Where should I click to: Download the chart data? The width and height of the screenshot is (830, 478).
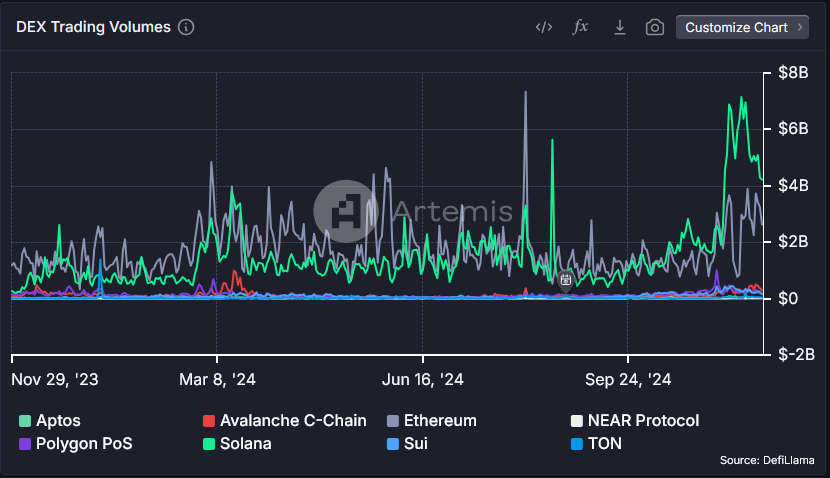619,28
